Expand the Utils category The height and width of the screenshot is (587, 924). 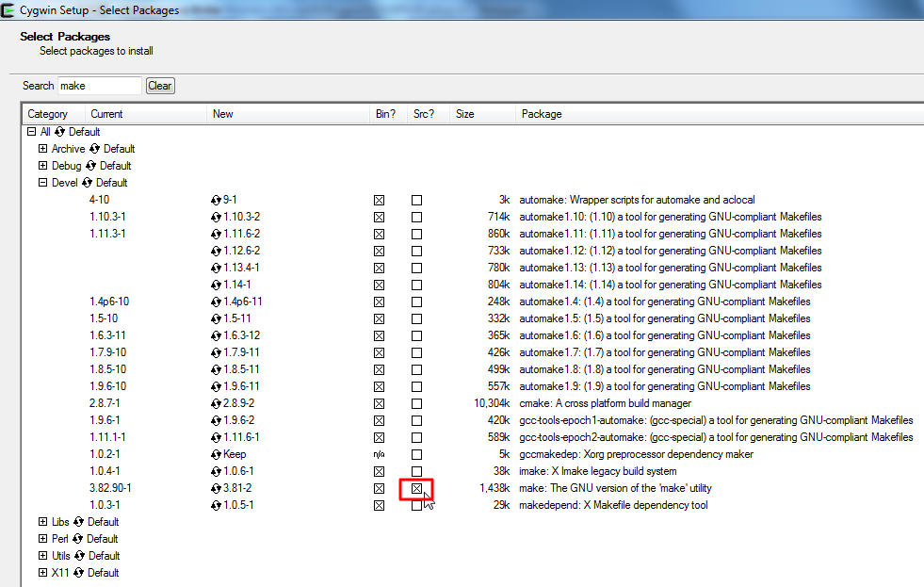click(42, 556)
